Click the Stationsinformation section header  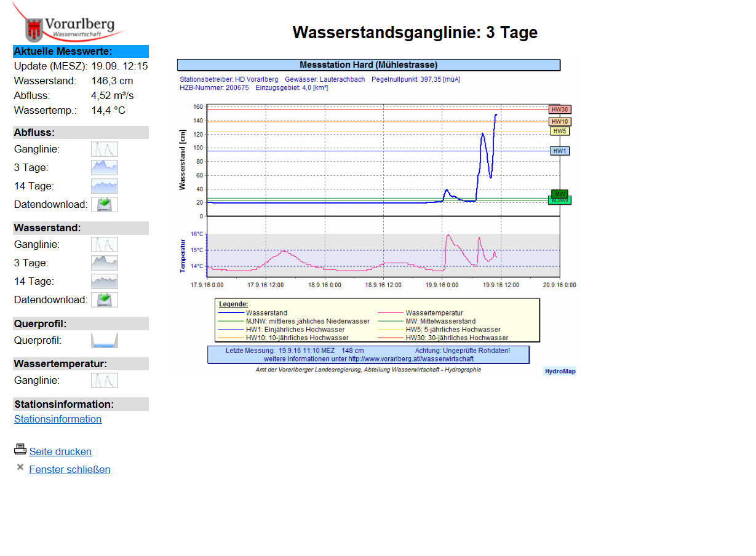click(81, 404)
